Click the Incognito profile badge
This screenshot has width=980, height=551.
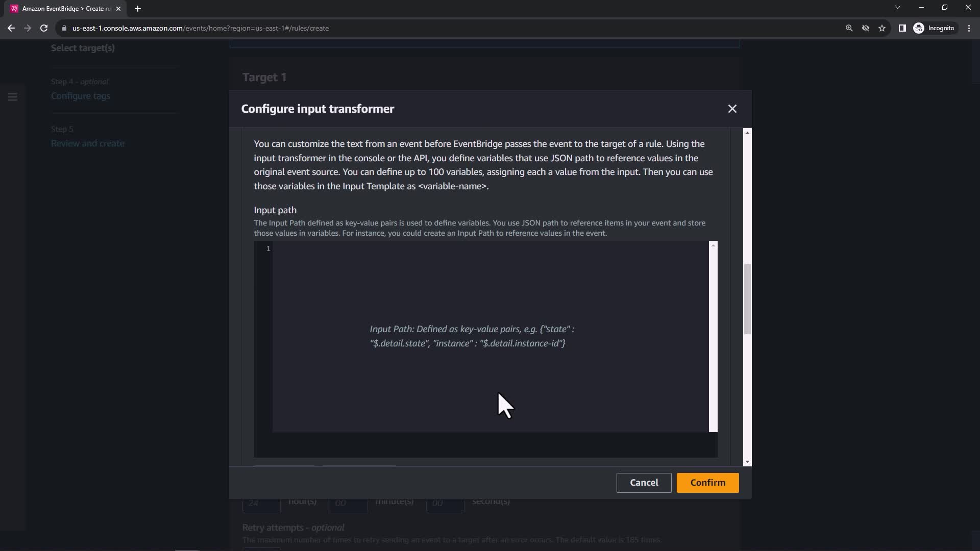pos(934,28)
